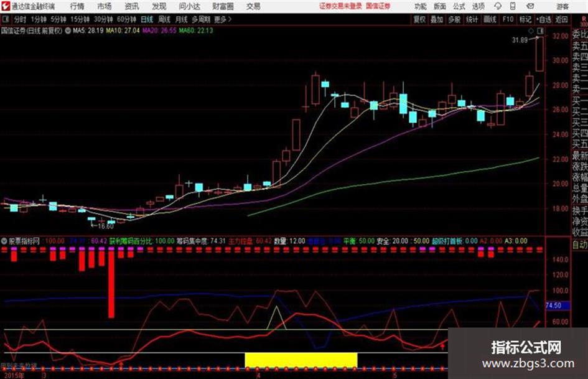Click the 2015年 label on the time axis
588x379 pixels.
(x=14, y=375)
